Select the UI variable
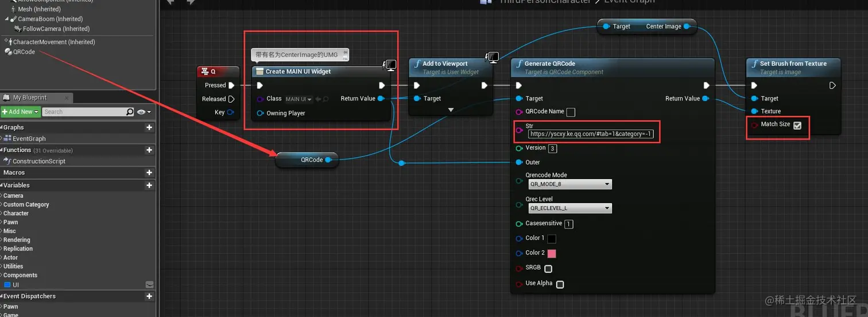Image resolution: width=868 pixels, height=317 pixels. [15, 285]
